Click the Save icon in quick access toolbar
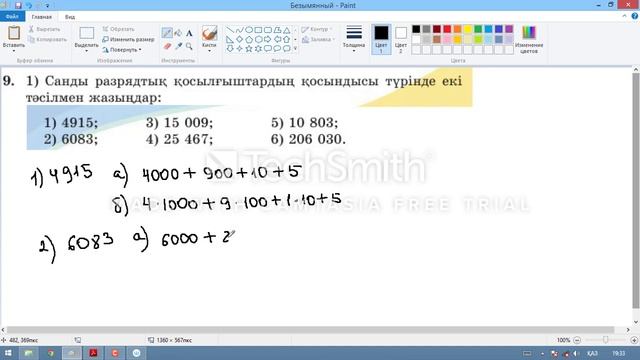The height and width of the screenshot is (360, 640). click(x=18, y=5)
